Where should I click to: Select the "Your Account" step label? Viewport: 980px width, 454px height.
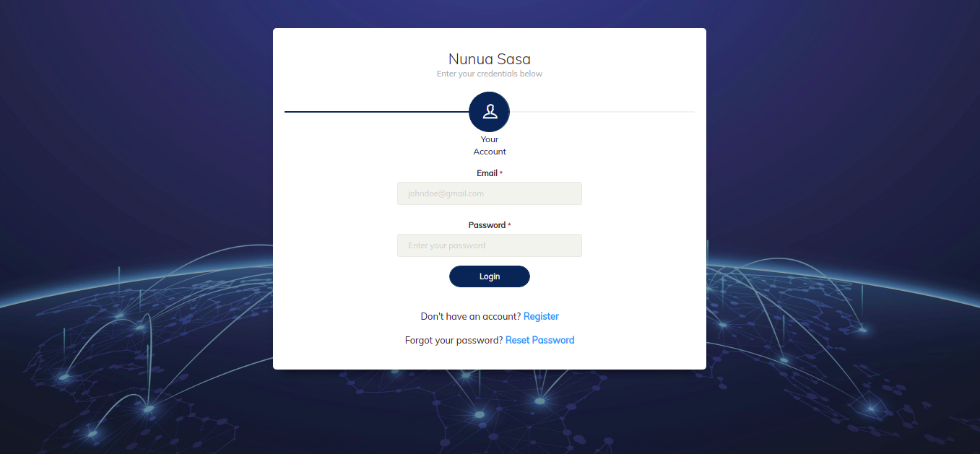pyautogui.click(x=490, y=145)
